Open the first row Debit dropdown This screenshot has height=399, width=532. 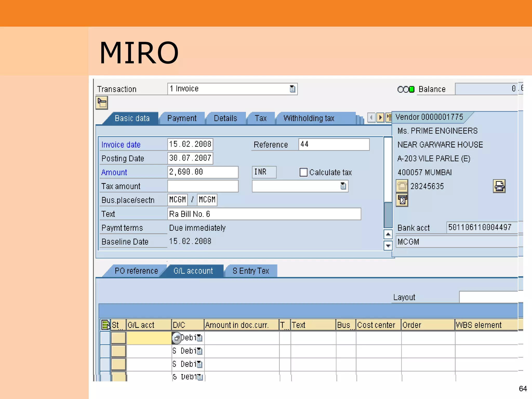[x=199, y=338]
